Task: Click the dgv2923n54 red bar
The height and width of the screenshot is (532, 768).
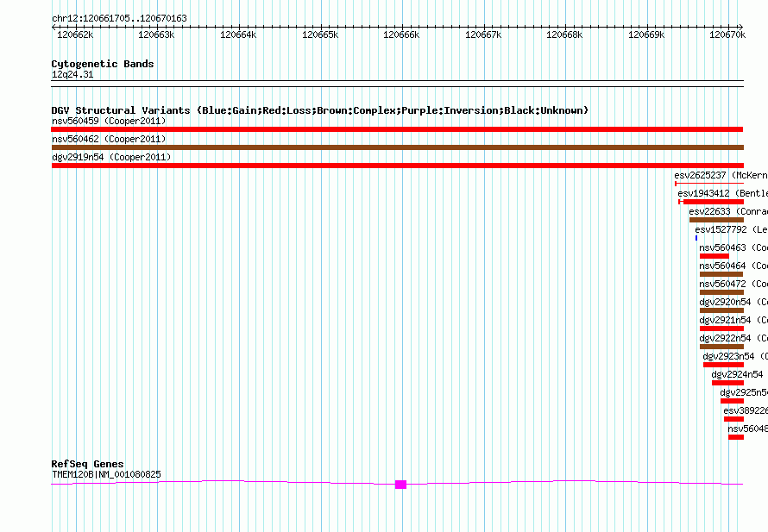Action: [723, 365]
